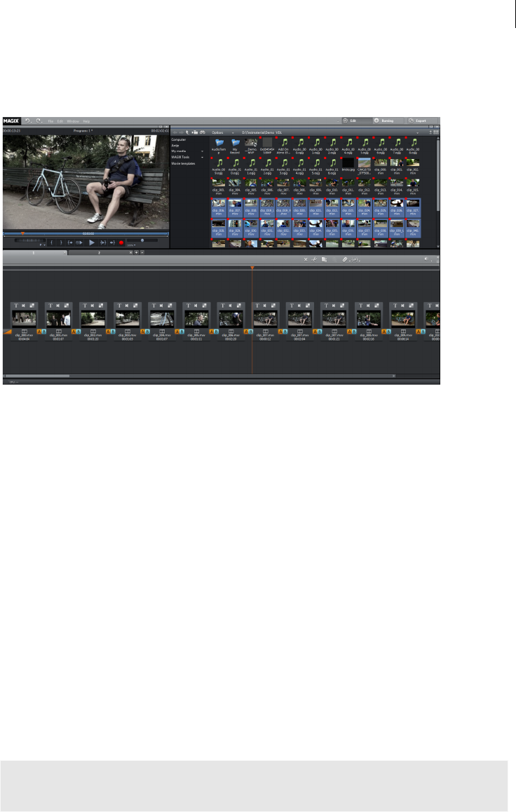Image resolution: width=516 pixels, height=812 pixels.
Task: Click the media pool forward arrow
Action: (x=182, y=132)
